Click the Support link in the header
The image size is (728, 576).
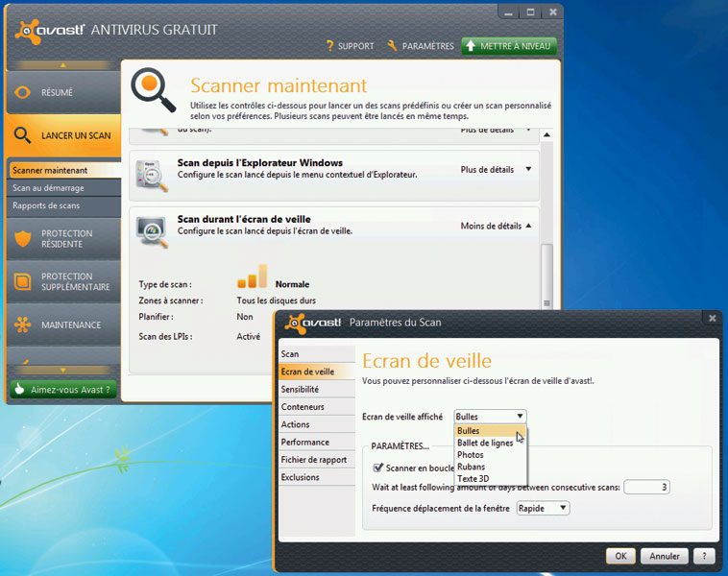[350, 46]
